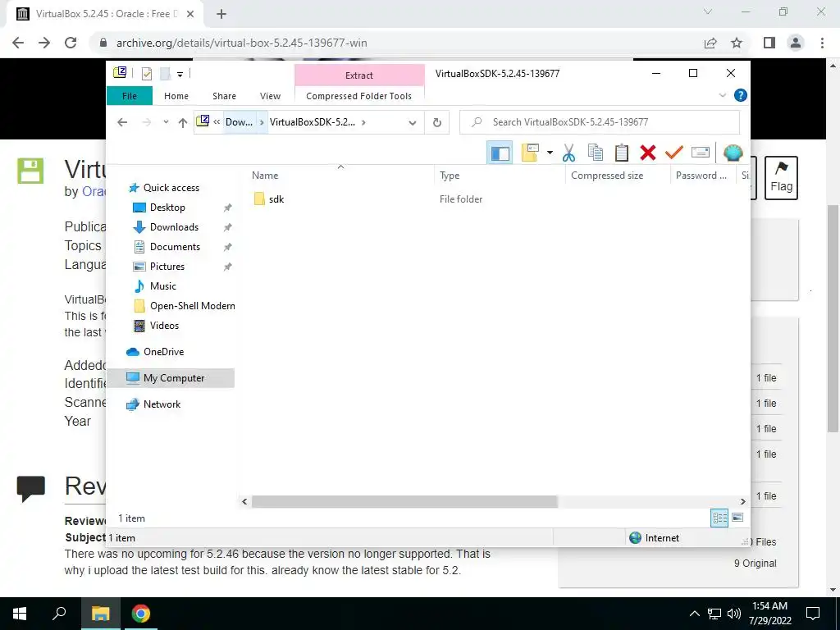Screen dimensions: 840x630
Task: Open Pictures in navigation pane
Action: (x=167, y=267)
